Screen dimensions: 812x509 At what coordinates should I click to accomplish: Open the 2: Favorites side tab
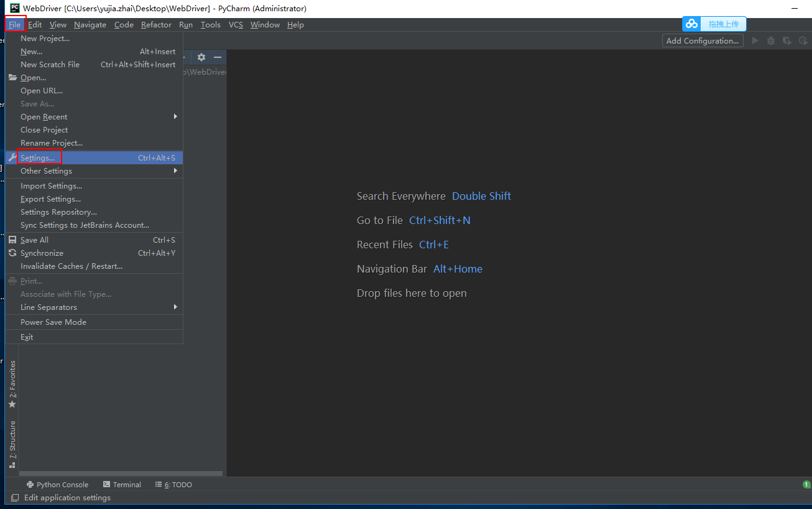point(12,384)
